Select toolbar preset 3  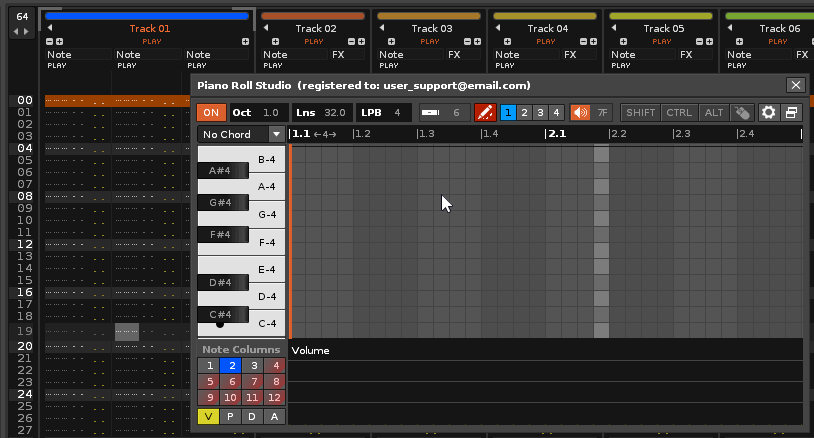[x=540, y=113]
